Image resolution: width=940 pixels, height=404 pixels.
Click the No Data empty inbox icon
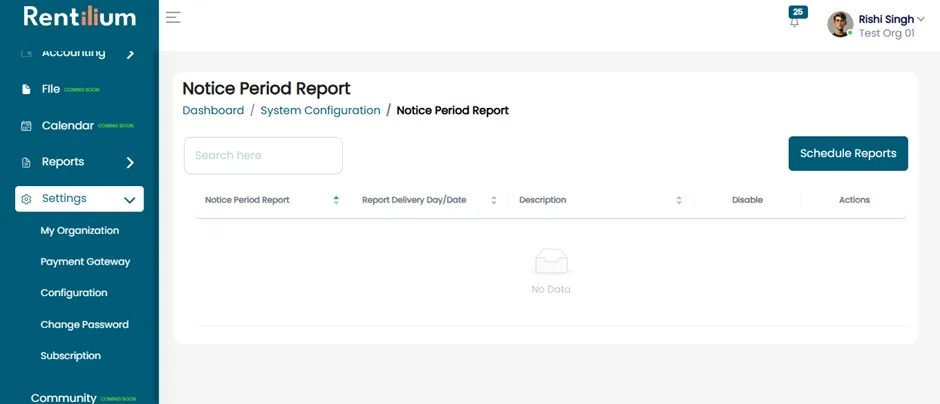(x=551, y=261)
